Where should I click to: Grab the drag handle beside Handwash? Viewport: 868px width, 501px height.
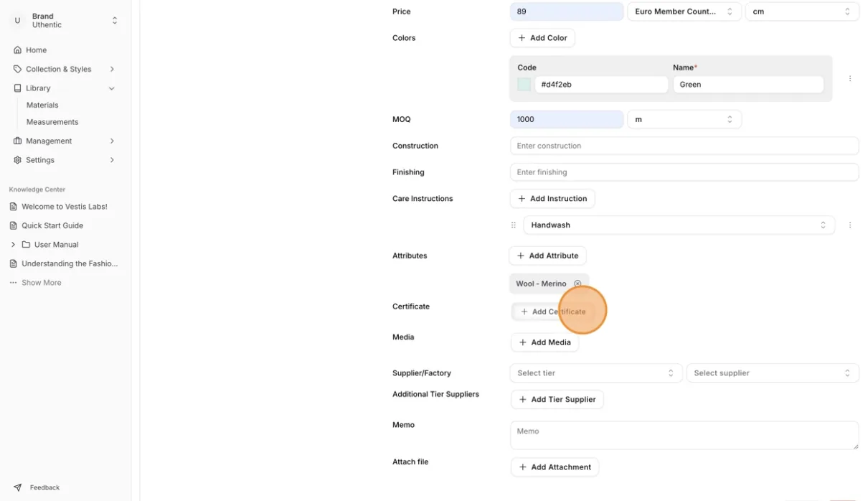[513, 225]
